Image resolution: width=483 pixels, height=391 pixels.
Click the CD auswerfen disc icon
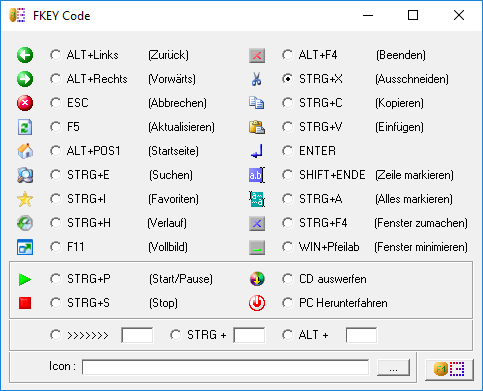[257, 279]
